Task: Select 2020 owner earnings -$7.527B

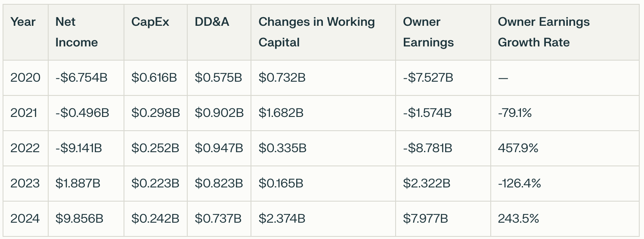Action: pos(428,78)
